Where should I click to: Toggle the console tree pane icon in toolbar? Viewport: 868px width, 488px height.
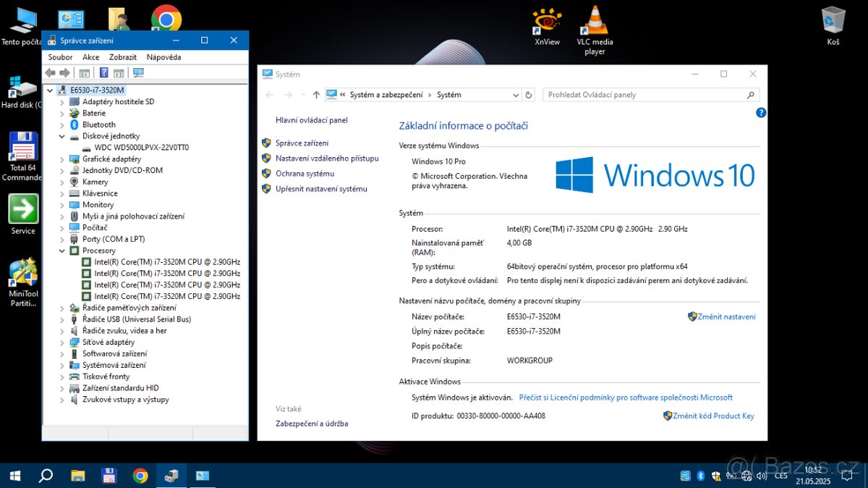(85, 72)
